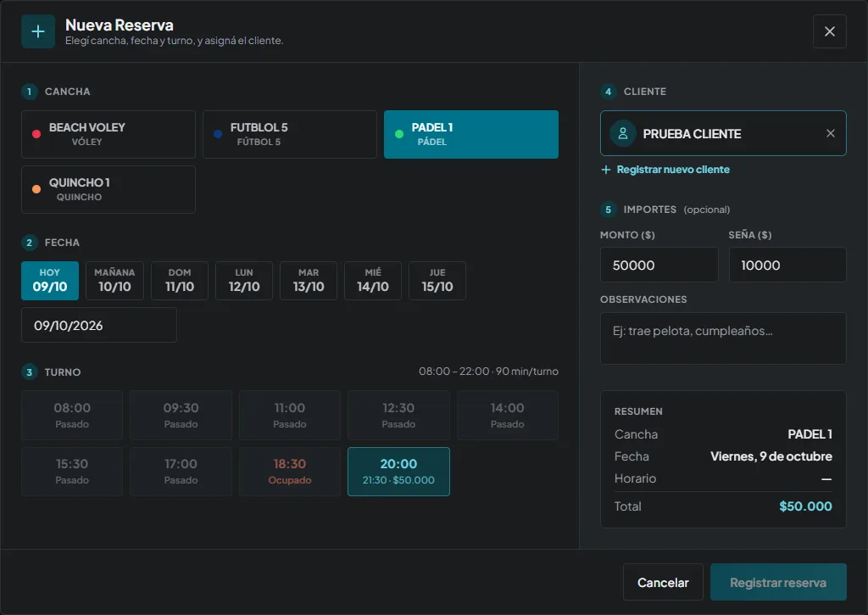
Task: Click the client avatar icon
Action: [623, 133]
